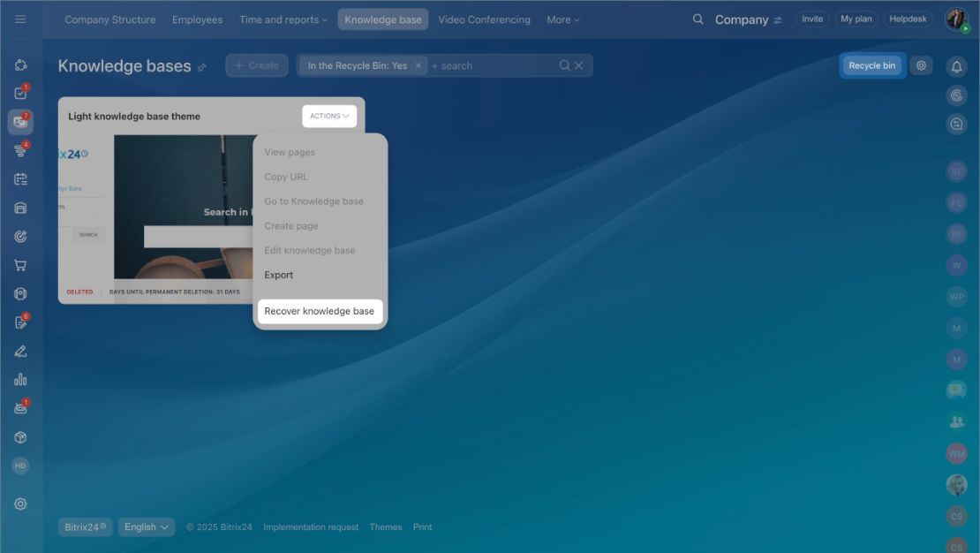Screen dimensions: 980x553
Task: Open the Implementation request link
Action: pyautogui.click(x=311, y=527)
